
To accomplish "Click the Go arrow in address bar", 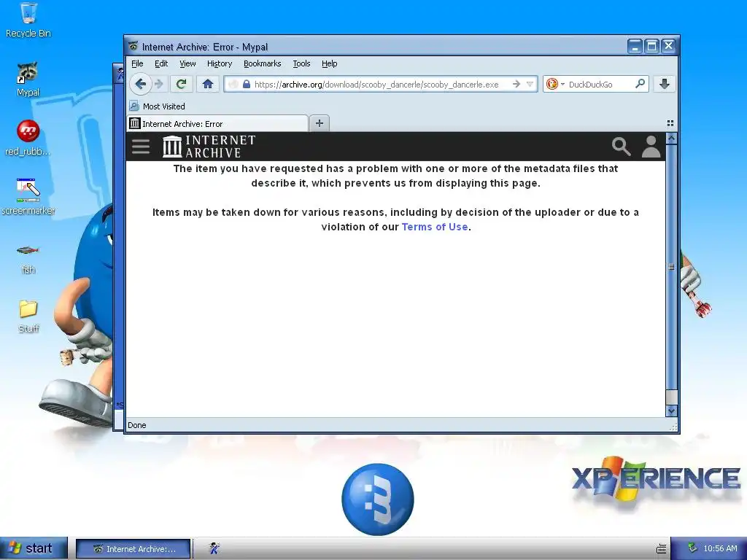I will tap(516, 85).
